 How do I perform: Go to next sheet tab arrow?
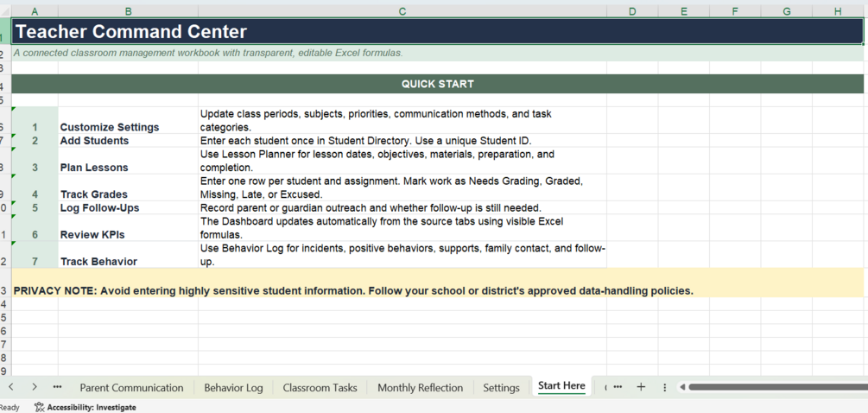click(x=34, y=387)
